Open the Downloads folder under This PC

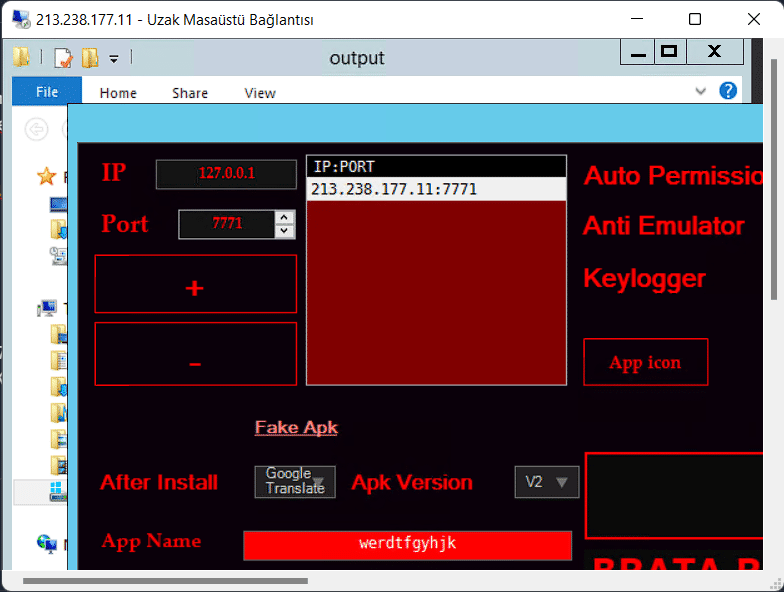point(58,386)
